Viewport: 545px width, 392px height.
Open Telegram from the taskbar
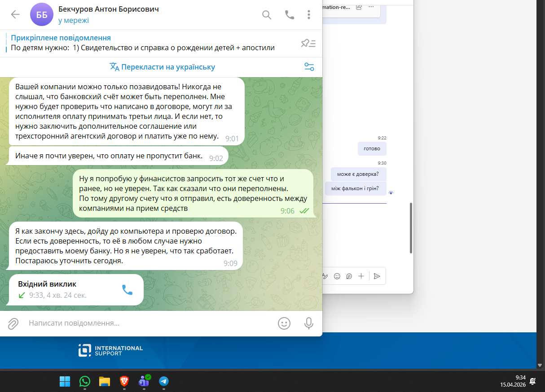164,381
